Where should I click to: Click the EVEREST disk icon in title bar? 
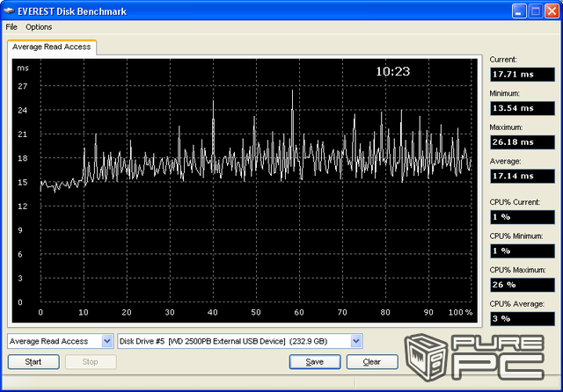9,11
